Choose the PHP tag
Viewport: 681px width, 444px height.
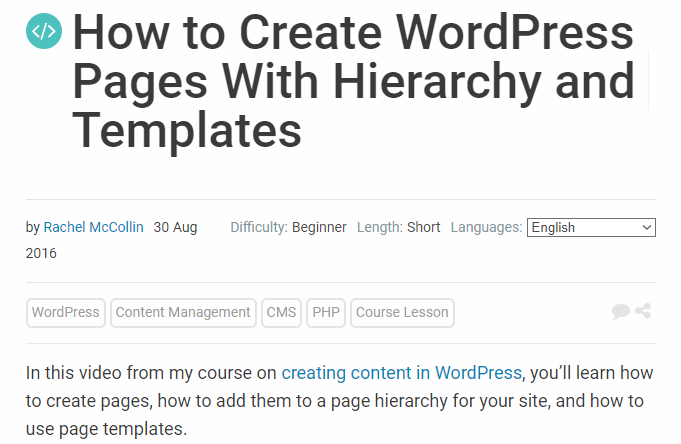click(326, 313)
